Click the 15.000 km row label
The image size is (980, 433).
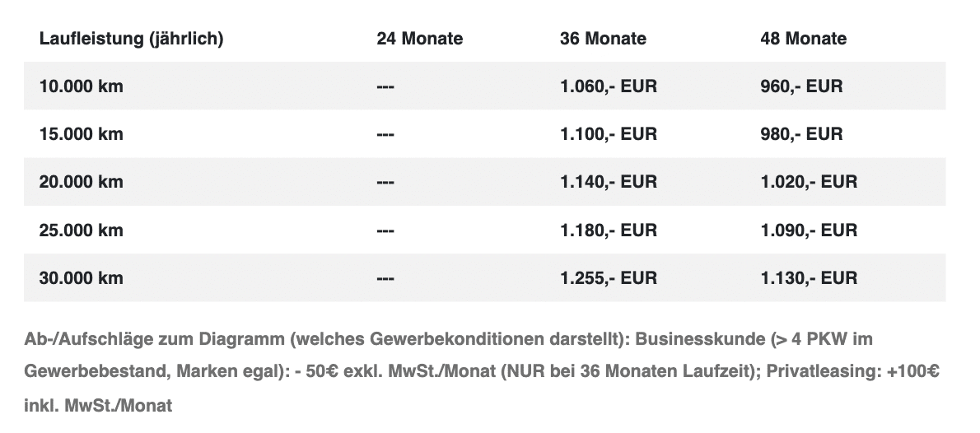point(82,134)
